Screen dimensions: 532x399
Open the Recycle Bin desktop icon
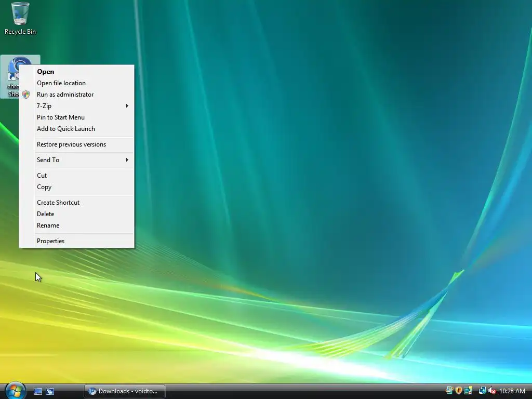pyautogui.click(x=20, y=18)
